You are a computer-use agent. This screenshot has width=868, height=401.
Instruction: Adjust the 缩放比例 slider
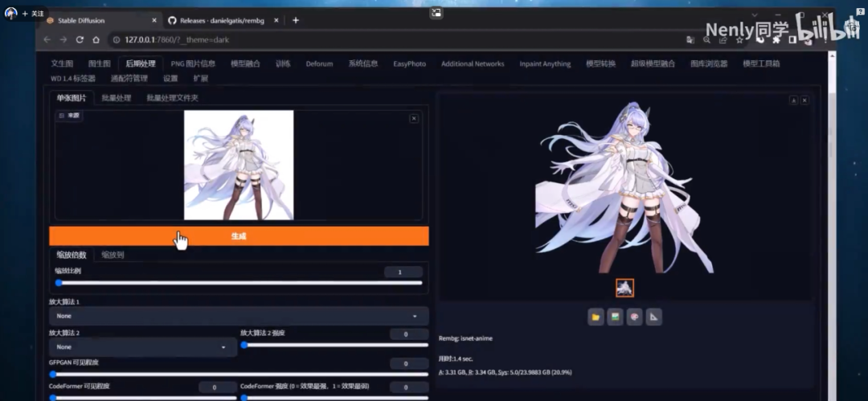[x=240, y=283]
